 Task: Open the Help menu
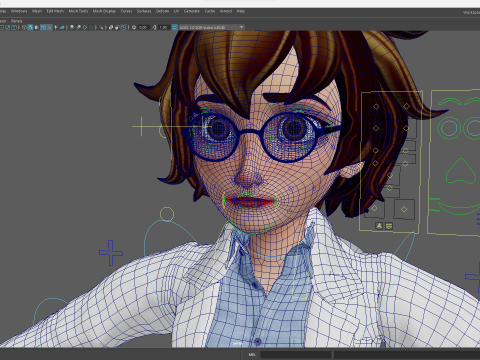[x=241, y=11]
